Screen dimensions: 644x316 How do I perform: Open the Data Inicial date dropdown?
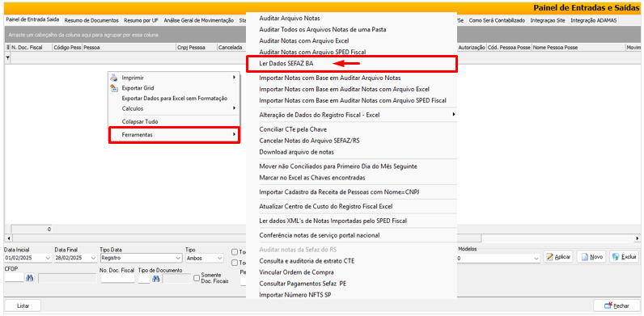click(48, 258)
